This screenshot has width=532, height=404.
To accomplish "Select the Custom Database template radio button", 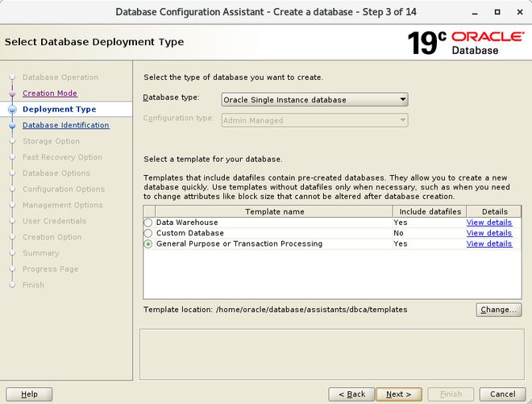I will (148, 233).
